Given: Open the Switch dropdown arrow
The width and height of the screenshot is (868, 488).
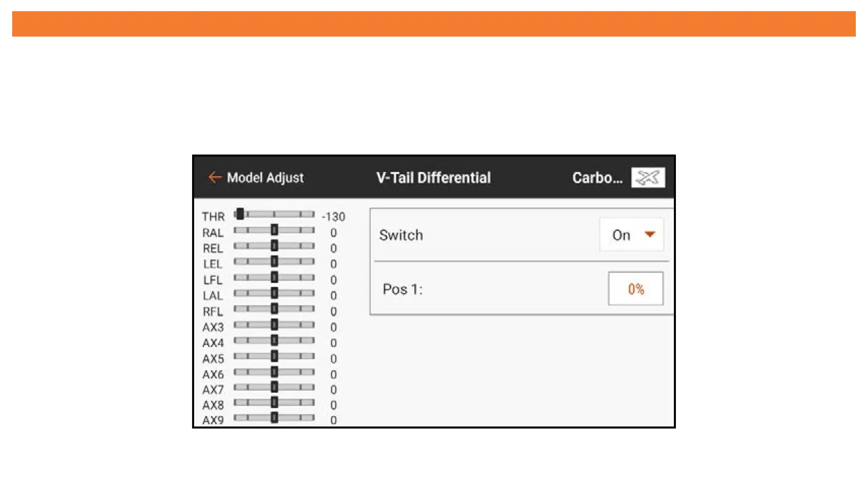Looking at the screenshot, I should (x=649, y=234).
